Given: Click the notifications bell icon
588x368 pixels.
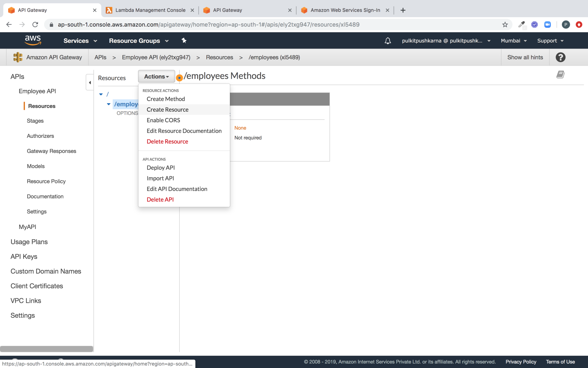Looking at the screenshot, I should click(388, 41).
